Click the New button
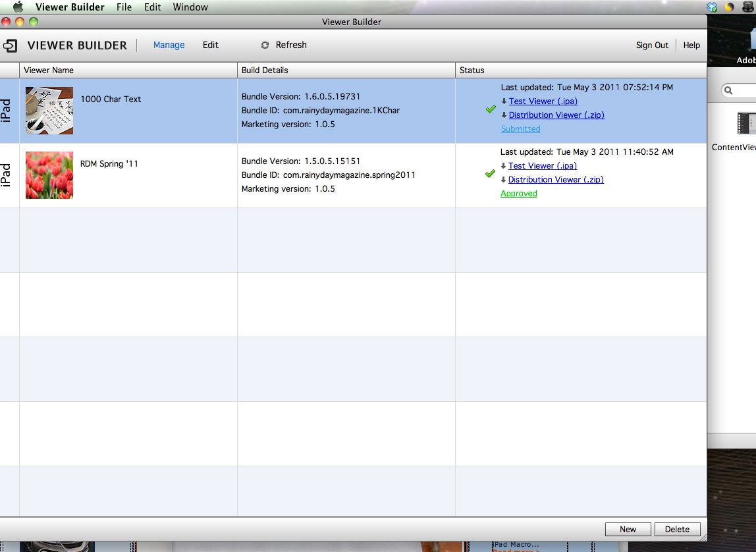This screenshot has height=552, width=756. coord(628,530)
